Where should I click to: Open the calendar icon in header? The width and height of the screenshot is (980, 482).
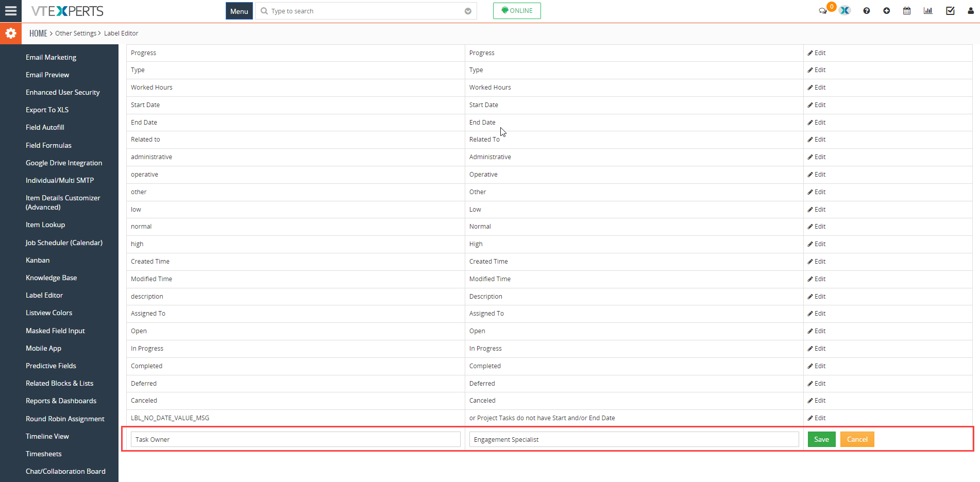tap(907, 11)
